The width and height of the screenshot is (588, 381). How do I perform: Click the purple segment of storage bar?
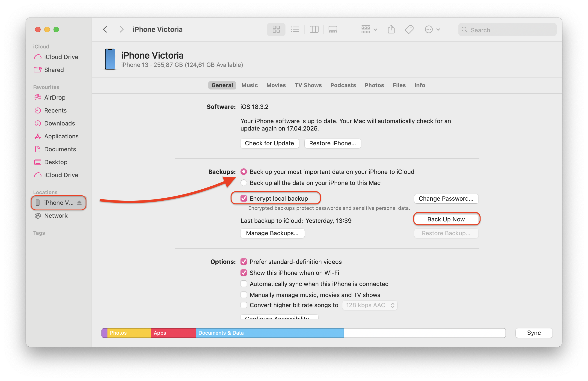click(104, 333)
